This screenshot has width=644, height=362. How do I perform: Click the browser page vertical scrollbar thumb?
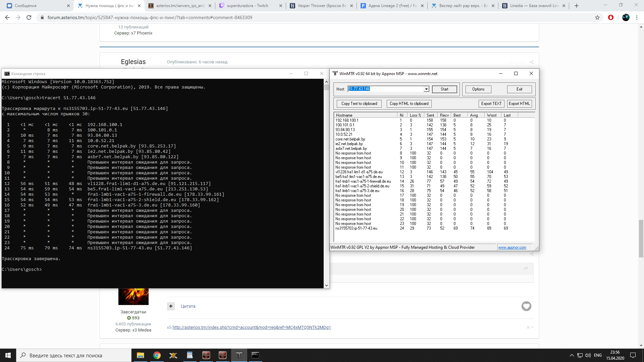point(641,238)
